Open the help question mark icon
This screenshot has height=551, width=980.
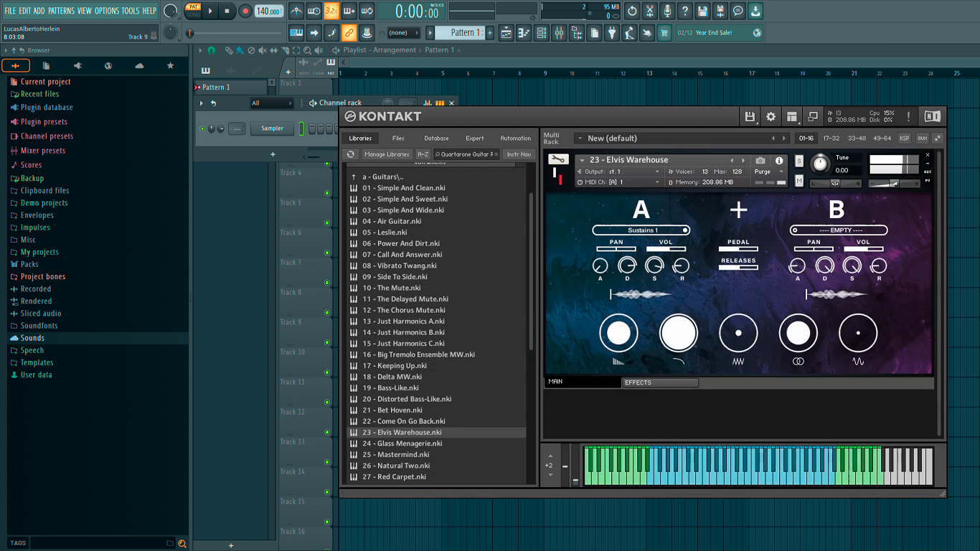point(685,11)
